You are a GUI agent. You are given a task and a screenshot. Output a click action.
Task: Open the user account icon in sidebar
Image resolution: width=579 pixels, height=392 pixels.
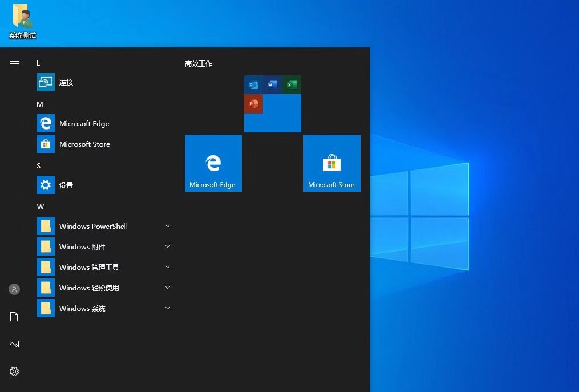14,289
